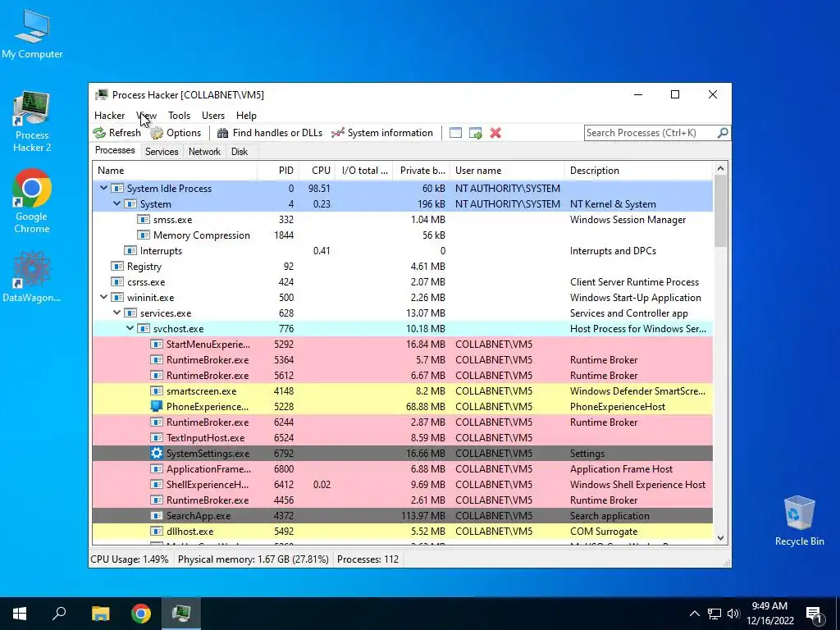The height and width of the screenshot is (630, 840).
Task: Open the Windows Start menu
Action: pyautogui.click(x=20, y=614)
